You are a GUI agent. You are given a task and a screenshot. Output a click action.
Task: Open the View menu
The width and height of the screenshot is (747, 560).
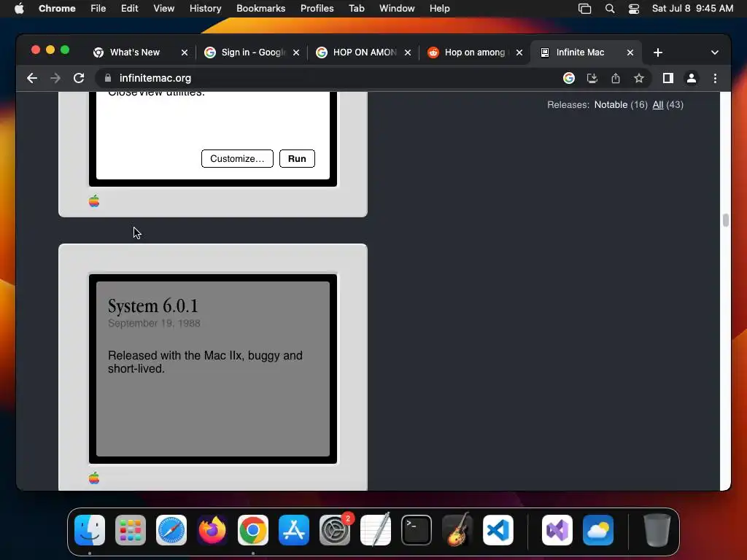pyautogui.click(x=164, y=9)
